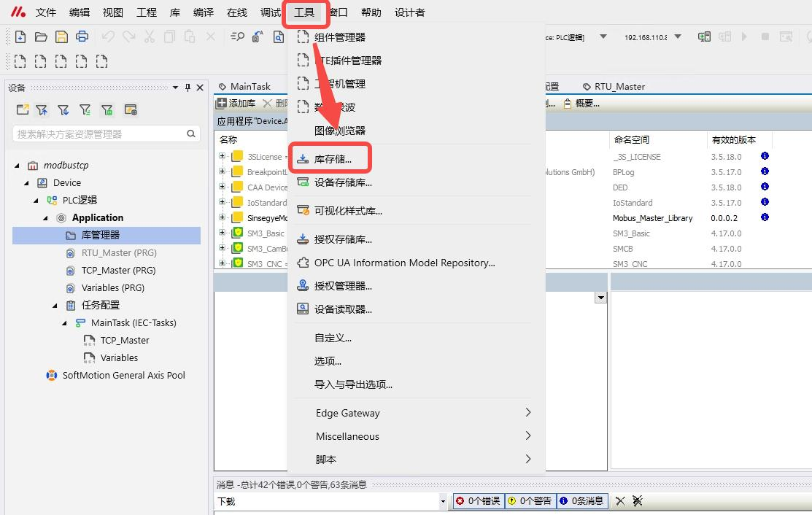The height and width of the screenshot is (515, 812).
Task: Select 自定义... menu entry
Action: [x=416, y=338]
